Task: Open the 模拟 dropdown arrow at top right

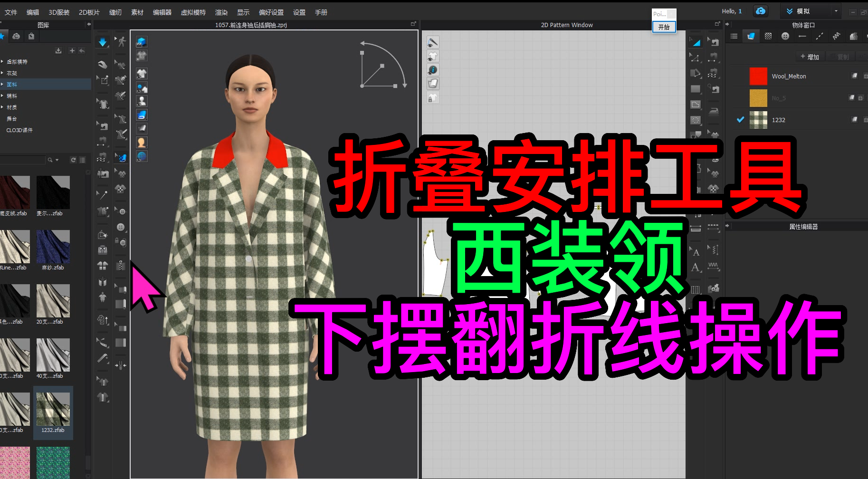Action: click(x=835, y=10)
